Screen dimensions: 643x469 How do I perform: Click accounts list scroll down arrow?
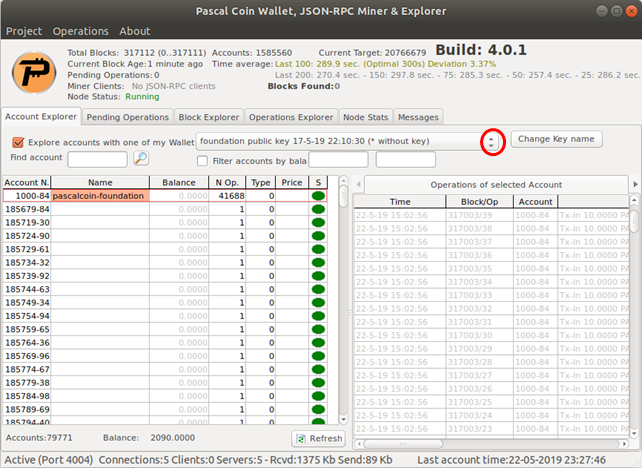coord(344,419)
